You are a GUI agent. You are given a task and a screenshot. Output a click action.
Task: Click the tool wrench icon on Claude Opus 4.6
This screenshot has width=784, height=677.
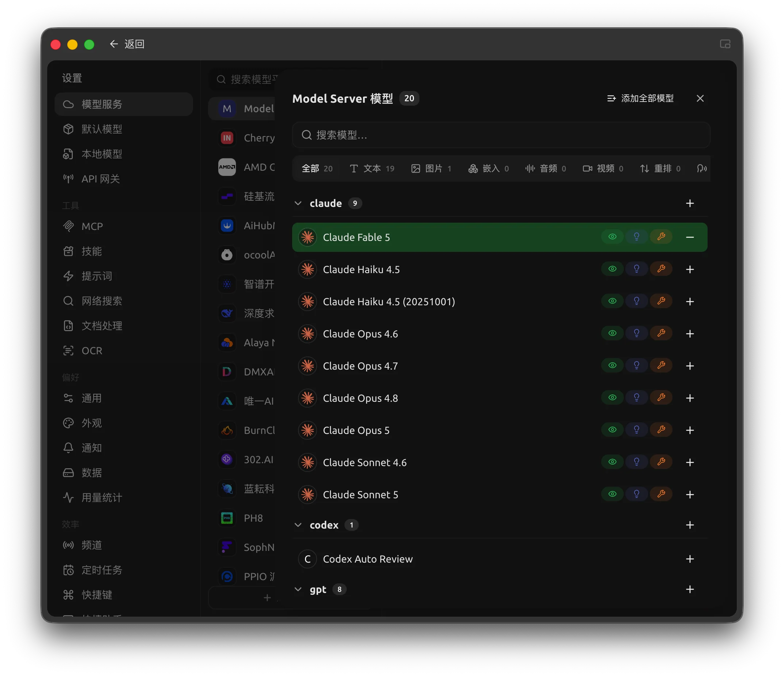661,333
